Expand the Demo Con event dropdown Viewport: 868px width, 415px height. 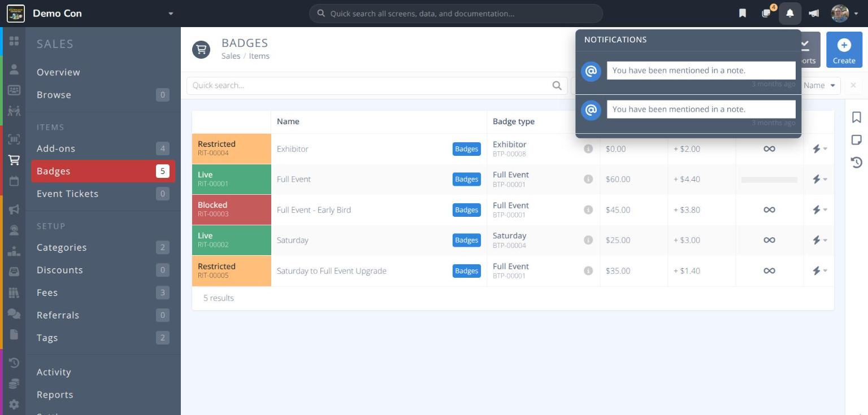(171, 14)
